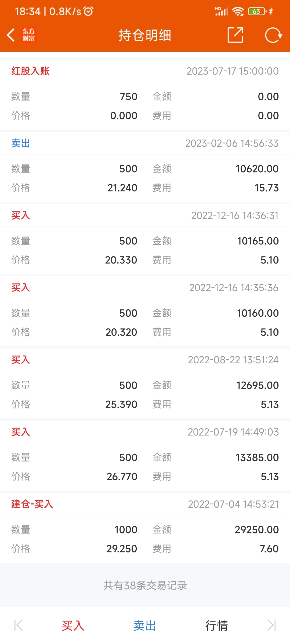Jump to the next stock arrow icon

click(x=271, y=625)
